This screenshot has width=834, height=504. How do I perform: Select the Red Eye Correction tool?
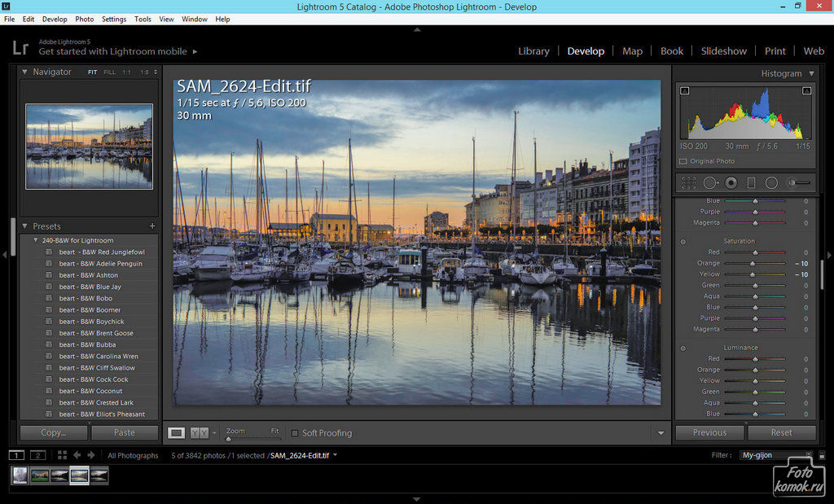731,183
